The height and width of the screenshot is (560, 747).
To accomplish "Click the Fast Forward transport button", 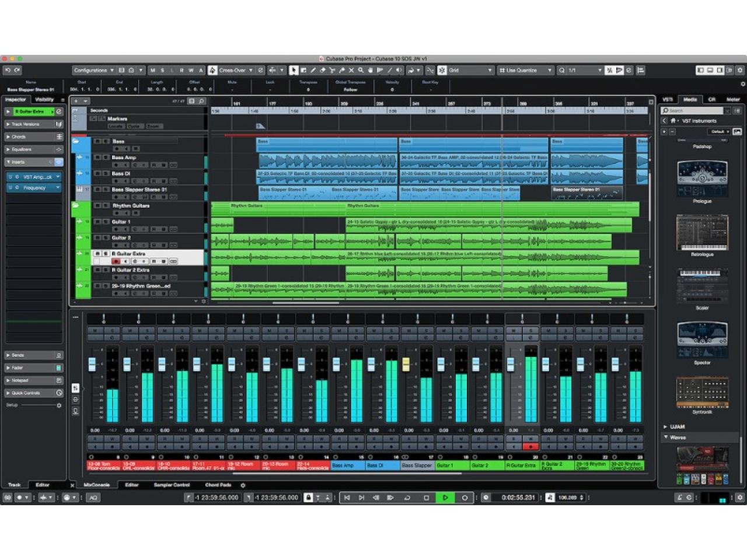I will (x=390, y=498).
